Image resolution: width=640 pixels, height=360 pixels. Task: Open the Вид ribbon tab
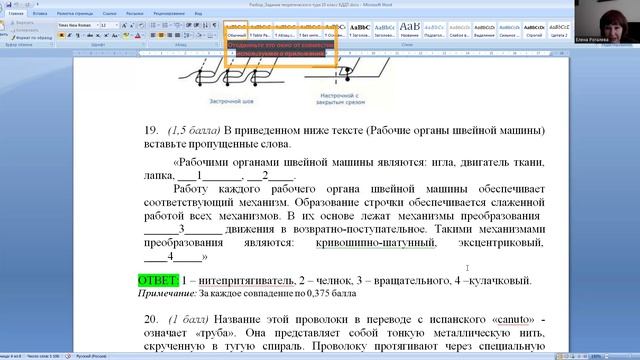[198, 13]
